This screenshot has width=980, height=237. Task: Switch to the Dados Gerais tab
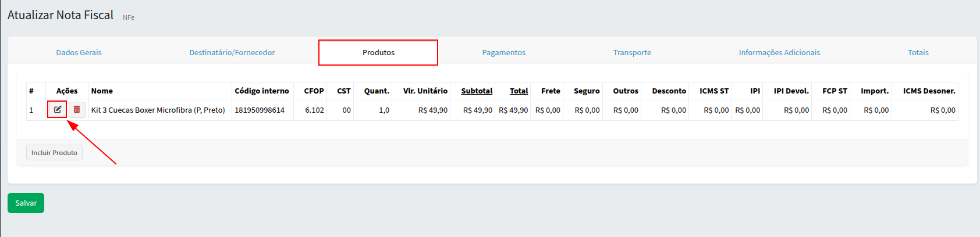coord(79,53)
